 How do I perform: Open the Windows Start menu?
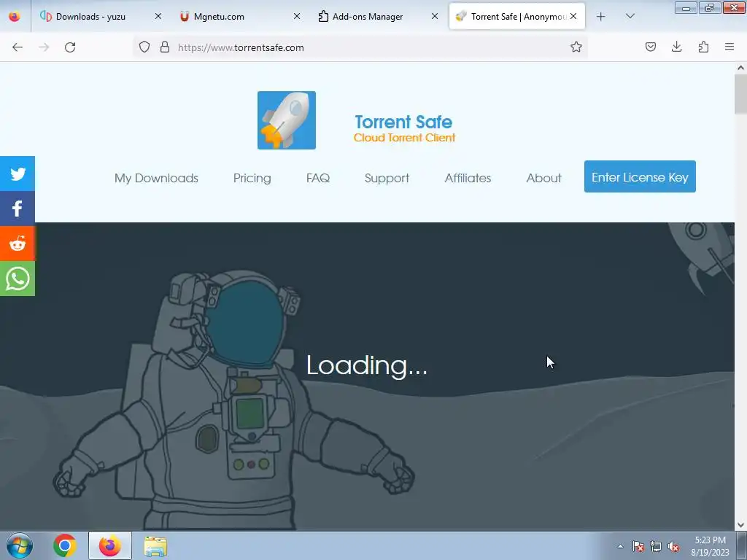coord(20,545)
